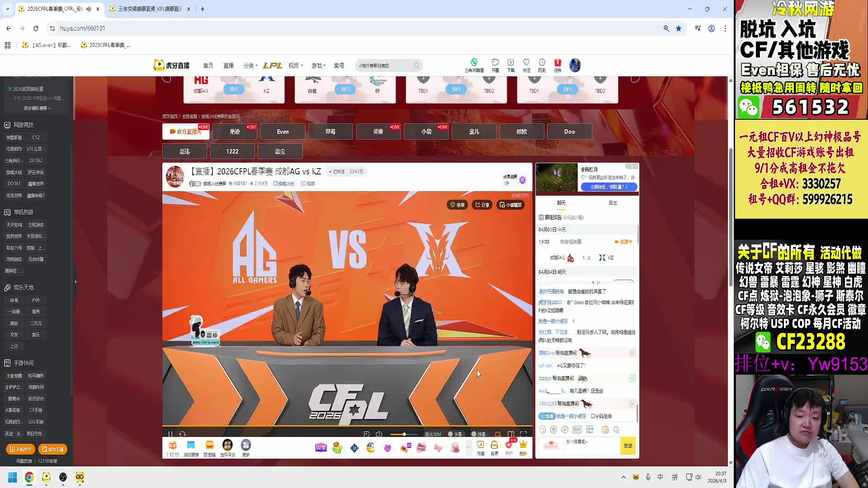Enter fullscreen mode in player

[524, 434]
